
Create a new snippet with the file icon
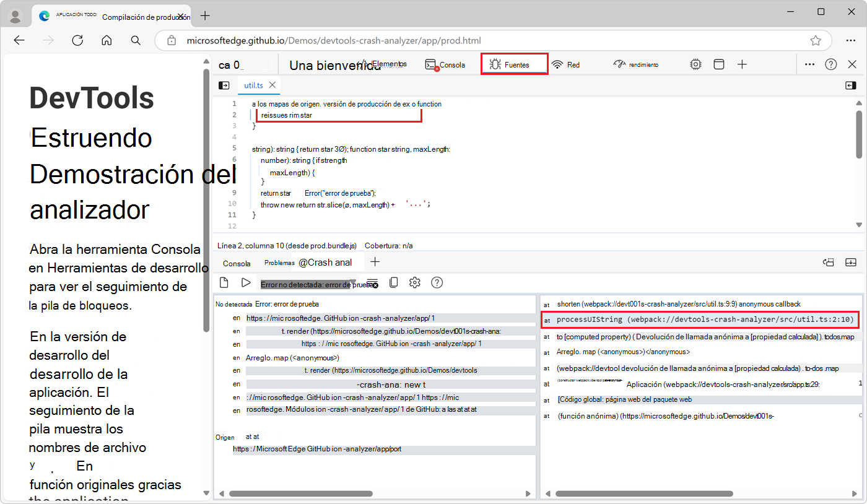(x=224, y=282)
